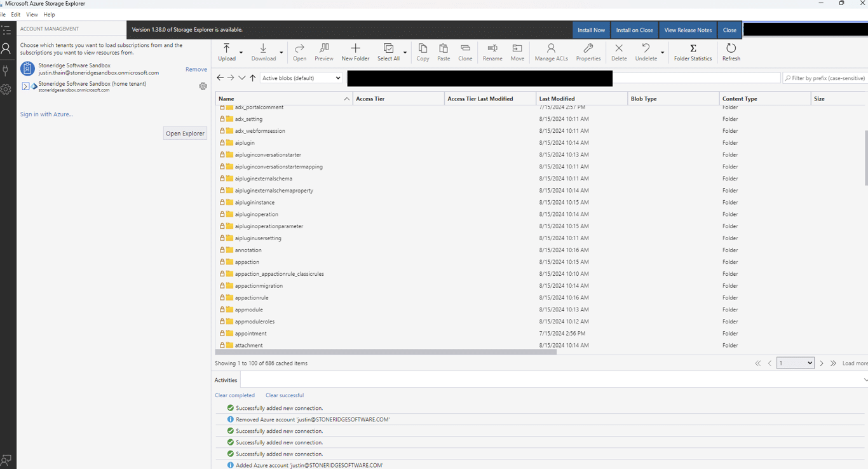Open the Help menu

(x=49, y=15)
